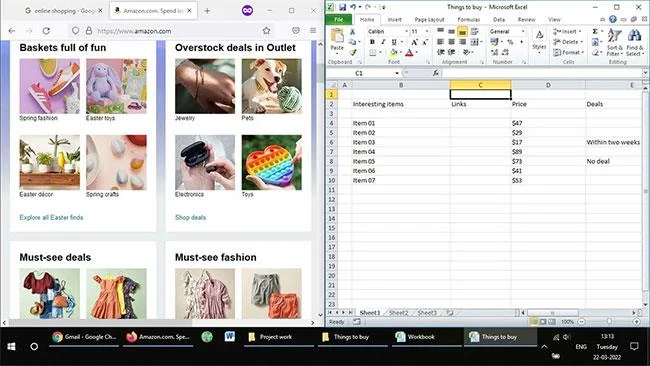
Task: Click the Decrease Indent icon
Action: 440,52
